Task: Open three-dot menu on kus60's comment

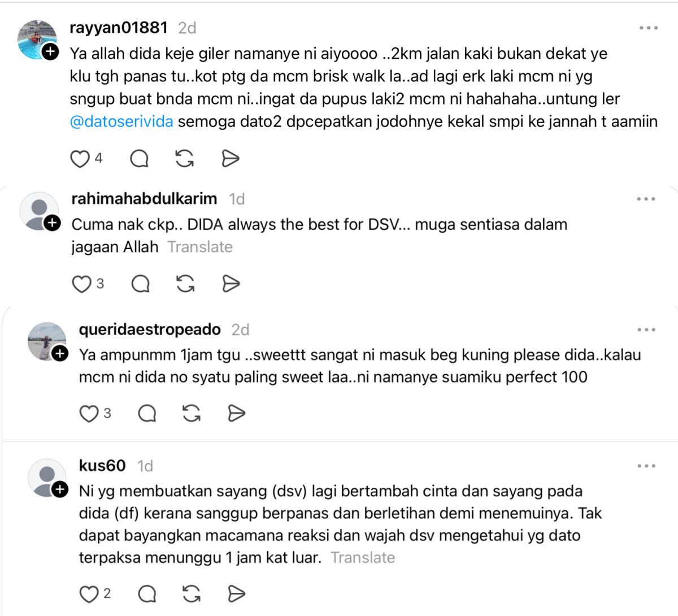Action: pos(646,466)
